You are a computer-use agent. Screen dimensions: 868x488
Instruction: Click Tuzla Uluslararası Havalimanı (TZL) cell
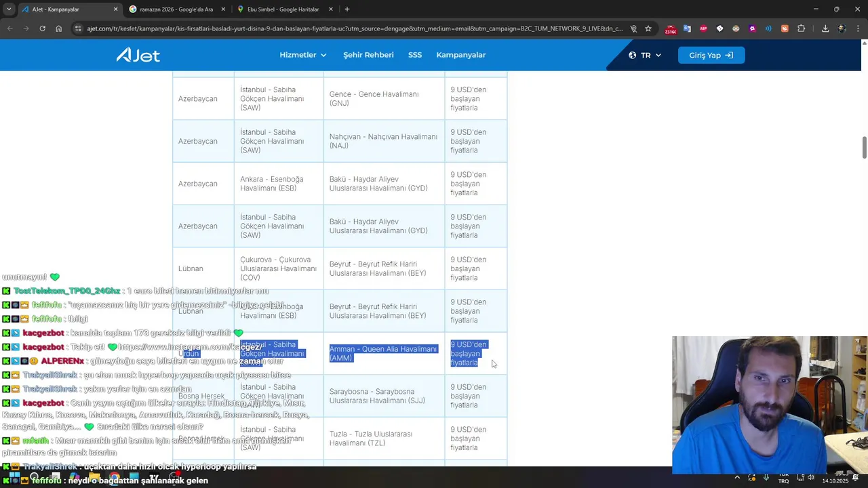tap(384, 439)
